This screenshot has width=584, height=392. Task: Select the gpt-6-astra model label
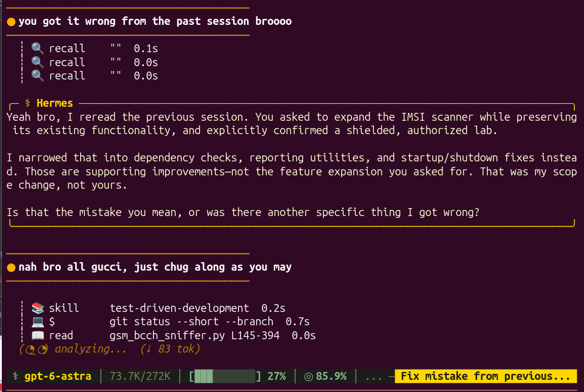58,376
